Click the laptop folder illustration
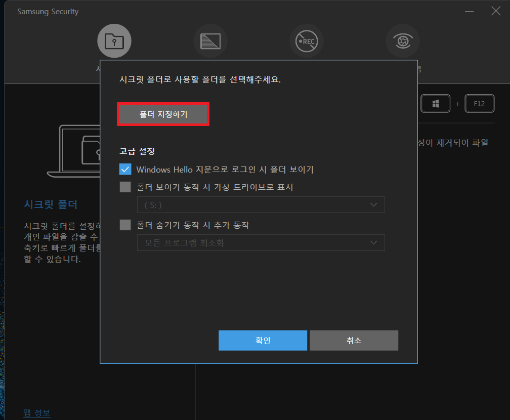510x420 pixels. [74, 151]
